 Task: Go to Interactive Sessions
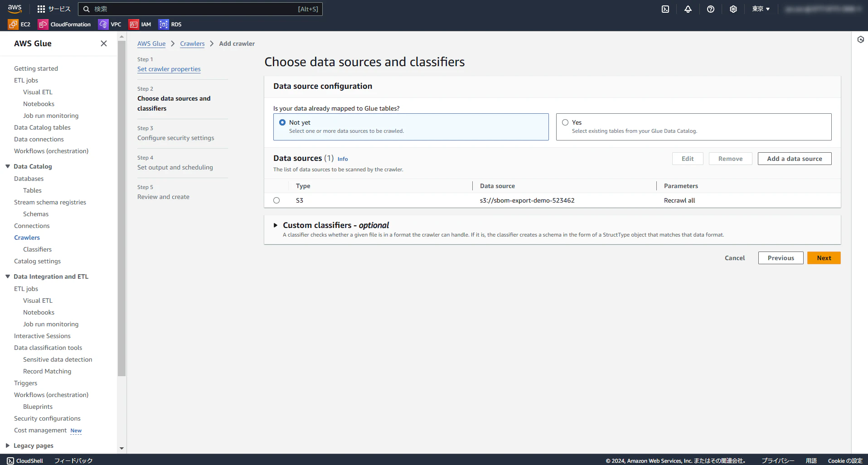pos(42,336)
